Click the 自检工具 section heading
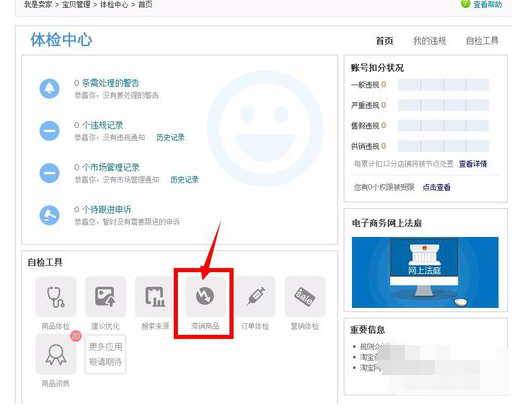532x407 pixels. pyautogui.click(x=45, y=262)
